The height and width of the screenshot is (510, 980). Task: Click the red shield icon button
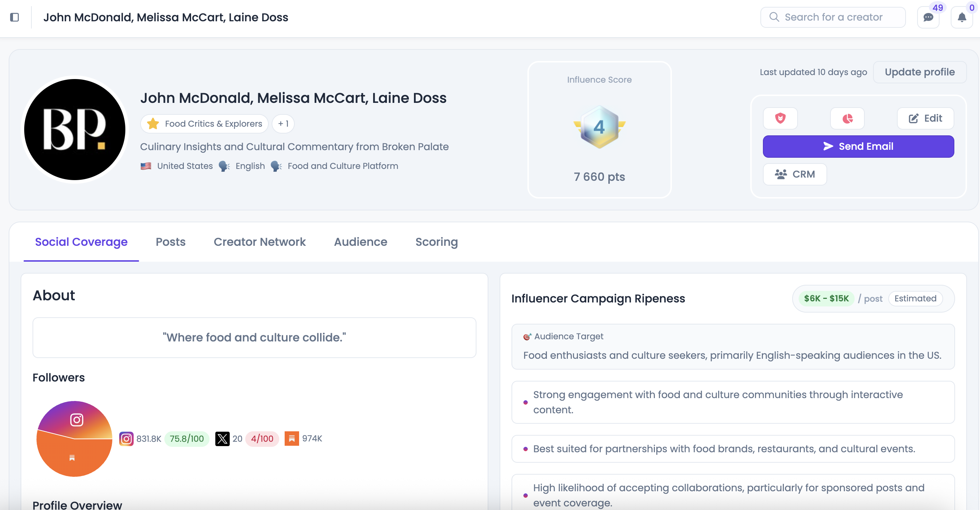tap(780, 118)
